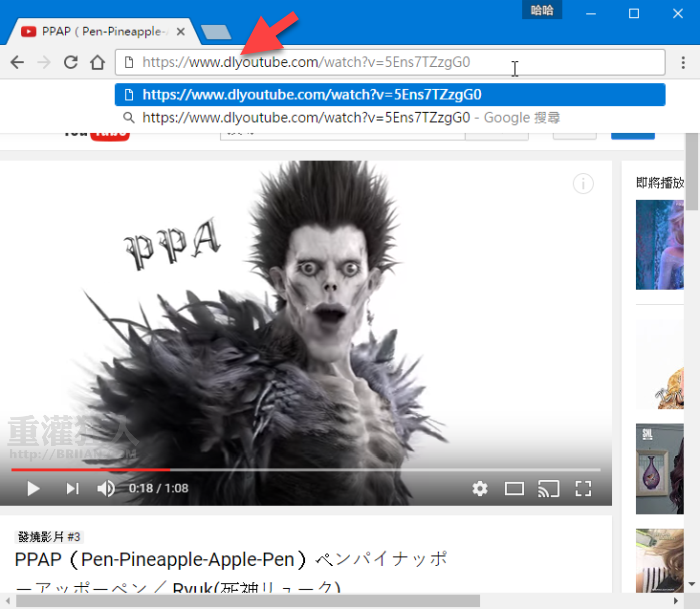Enter fullscreen video mode
Image resolution: width=700 pixels, height=609 pixels.
coord(583,488)
